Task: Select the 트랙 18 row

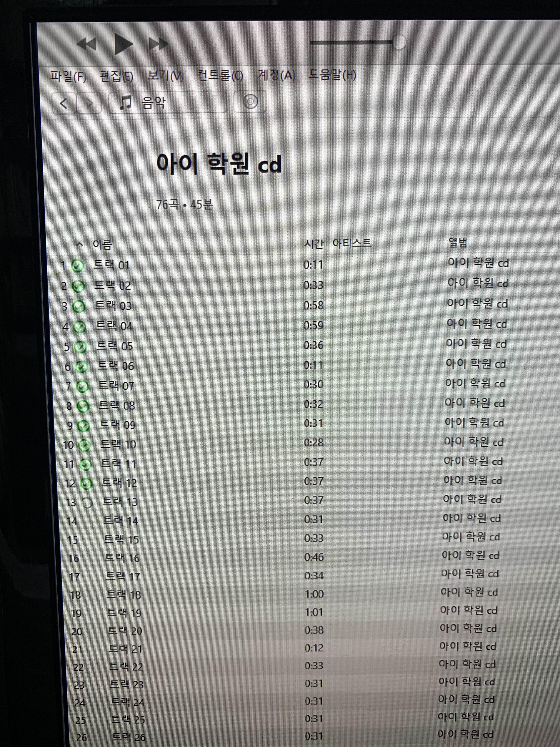Action: pyautogui.click(x=124, y=595)
